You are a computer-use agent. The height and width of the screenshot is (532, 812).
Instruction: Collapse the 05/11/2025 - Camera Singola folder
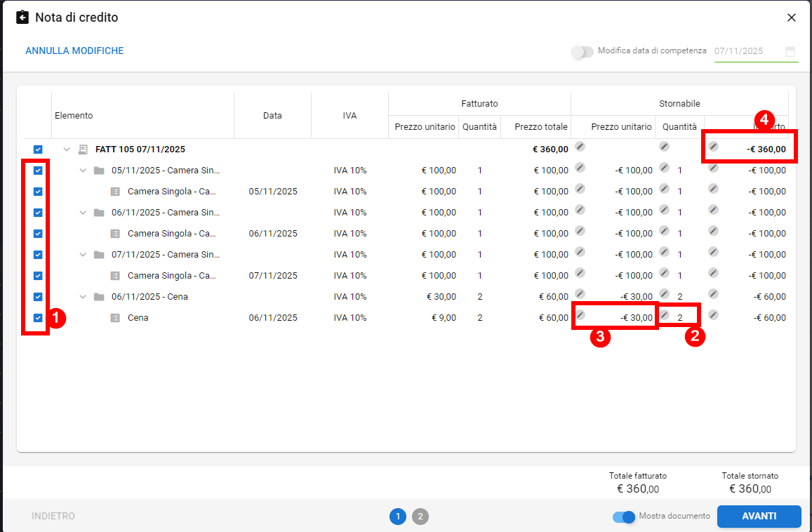point(83,171)
